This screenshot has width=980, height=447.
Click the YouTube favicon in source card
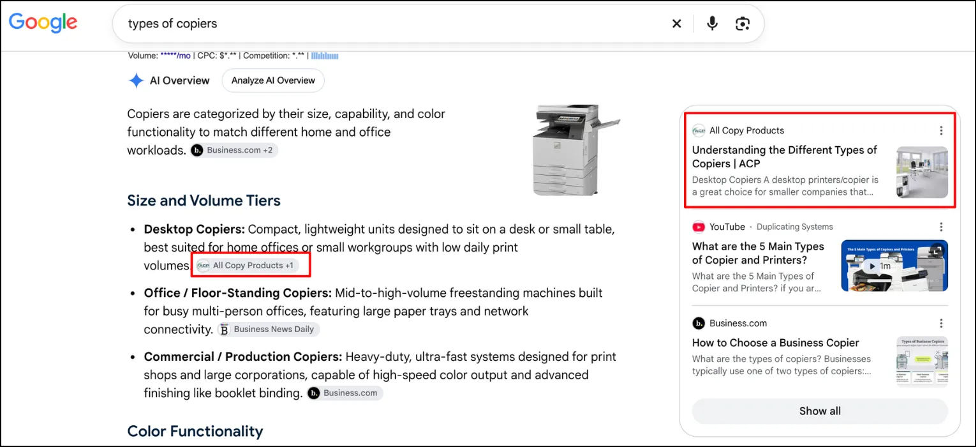pyautogui.click(x=699, y=227)
